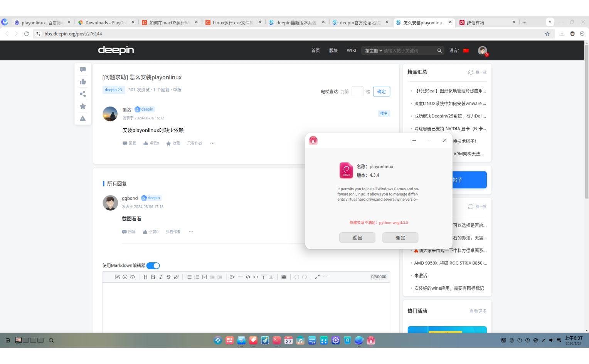Viewport: 589px width, 364px height.
Task: Switch to the Downloads - PlayOnLinux tab
Action: pyautogui.click(x=106, y=23)
